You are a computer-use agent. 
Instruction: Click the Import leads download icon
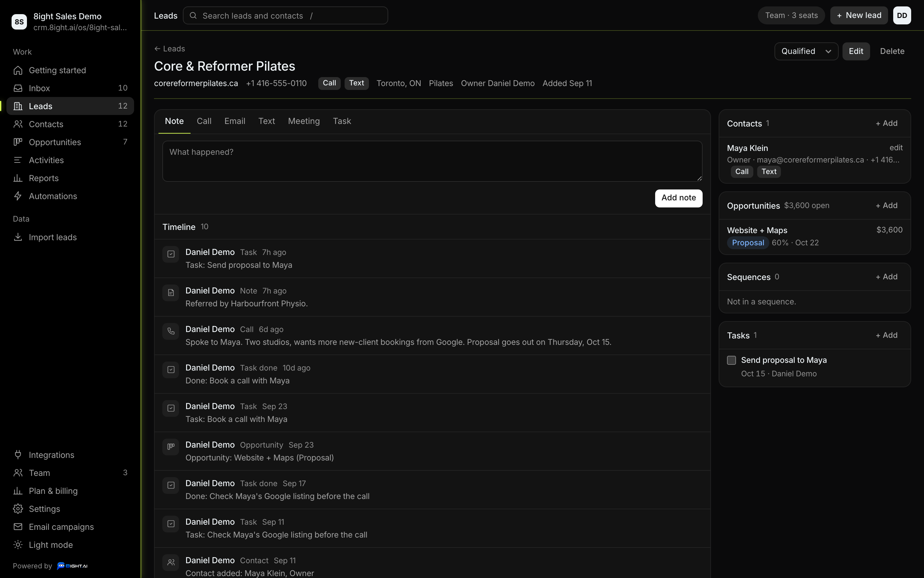[x=18, y=237]
